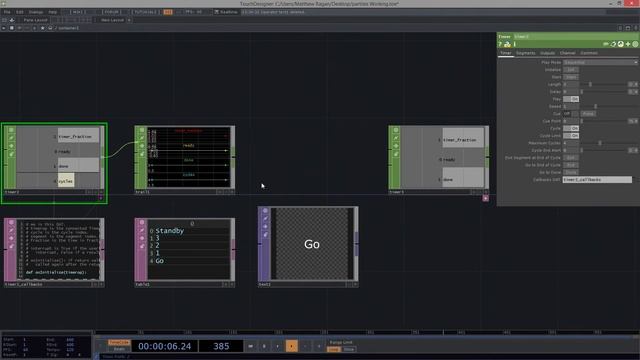The image size is (640, 360).
Task: Click the highlighted orange play button
Action: (x=291, y=346)
